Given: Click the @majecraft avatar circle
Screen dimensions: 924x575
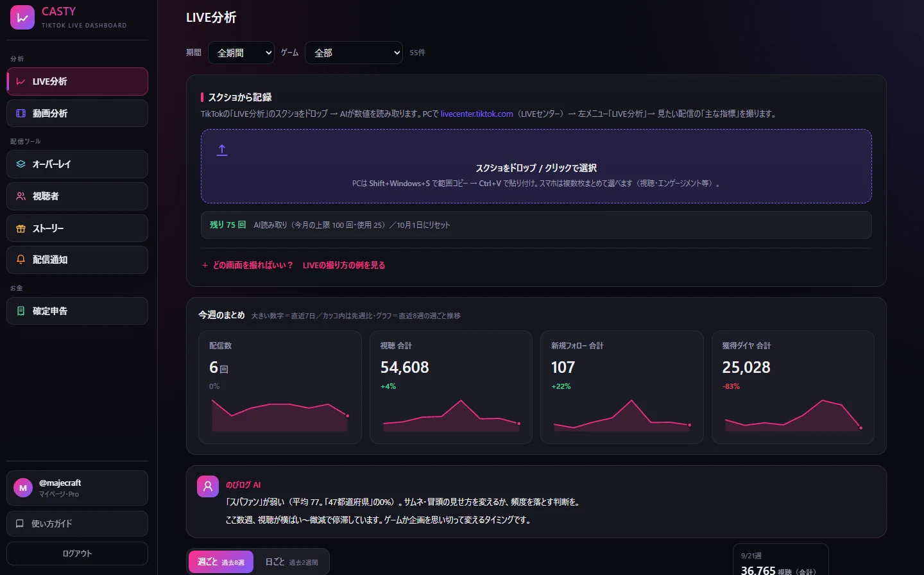Looking at the screenshot, I should (23, 488).
